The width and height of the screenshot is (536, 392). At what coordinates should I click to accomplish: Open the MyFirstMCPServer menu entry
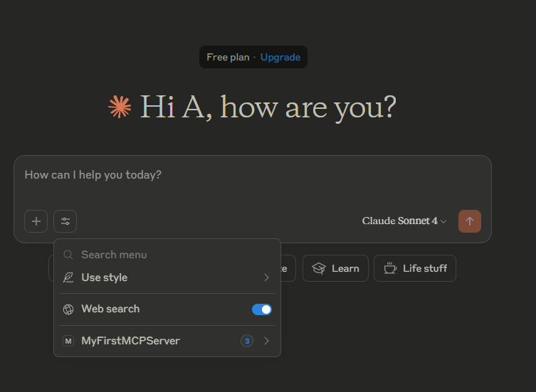tap(167, 341)
